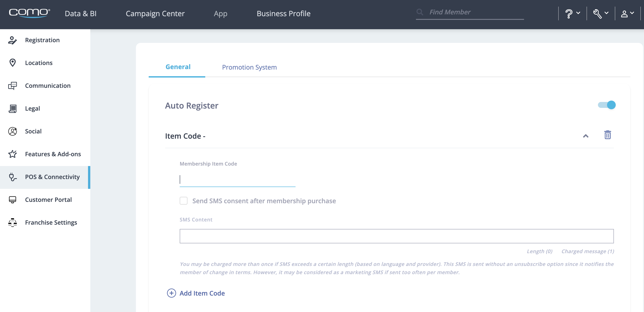Screen dimensions: 644x312
Task: Open the Data & BI menu
Action: tap(80, 13)
